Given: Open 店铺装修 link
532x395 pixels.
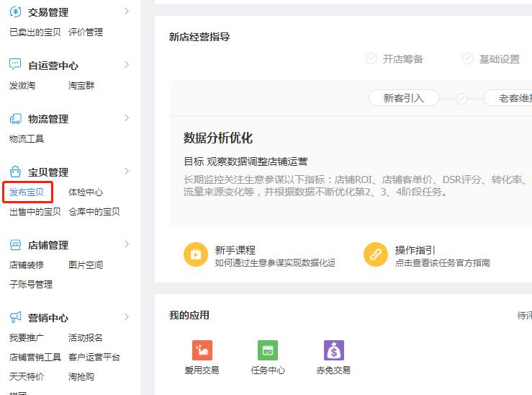Looking at the screenshot, I should [27, 265].
